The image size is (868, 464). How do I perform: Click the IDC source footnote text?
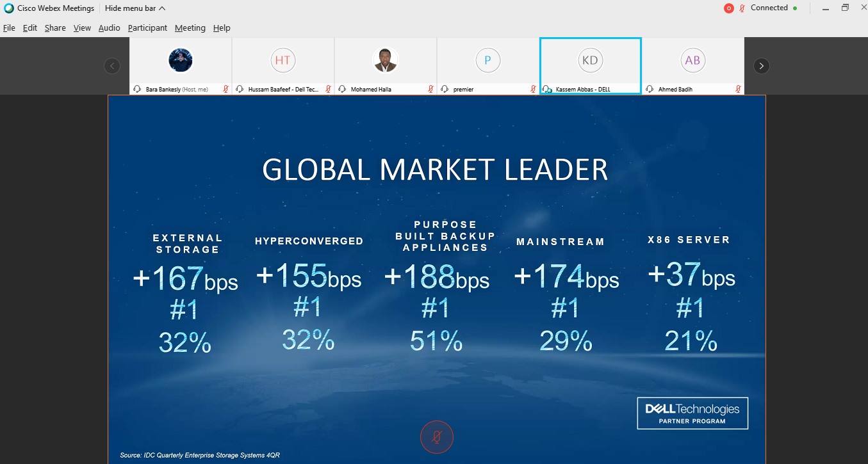(200, 455)
